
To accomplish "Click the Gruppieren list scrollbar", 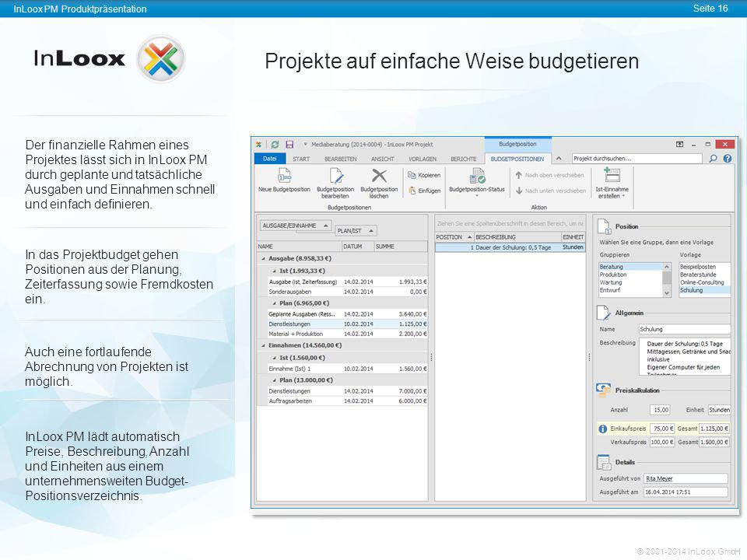I will pos(667,280).
